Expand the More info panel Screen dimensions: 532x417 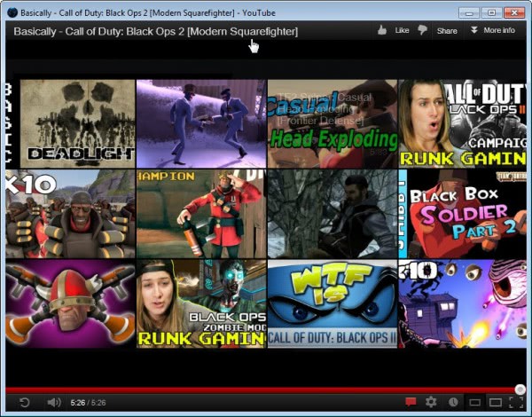493,30
